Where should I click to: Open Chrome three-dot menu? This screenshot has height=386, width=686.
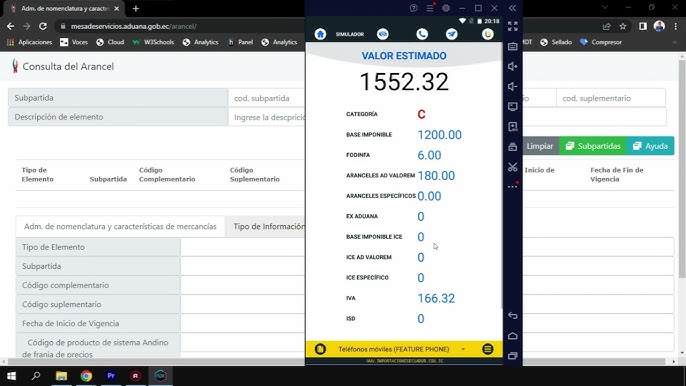click(676, 26)
